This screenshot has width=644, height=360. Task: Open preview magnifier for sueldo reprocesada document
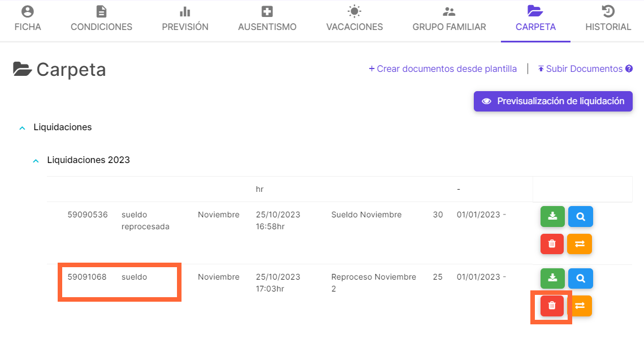[x=580, y=216]
